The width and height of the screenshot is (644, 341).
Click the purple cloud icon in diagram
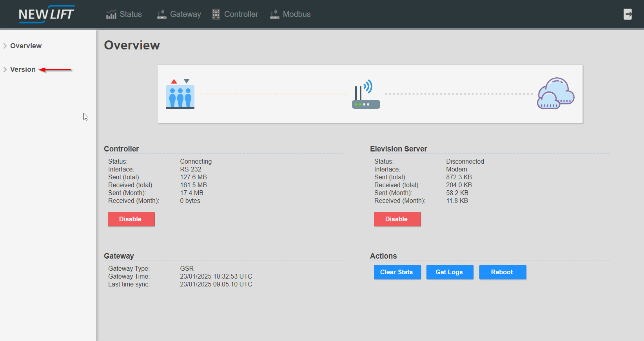[x=555, y=94]
